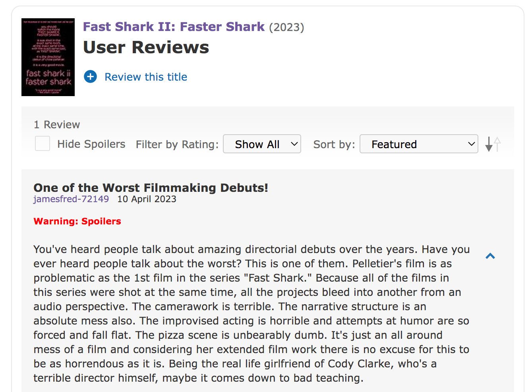532x392 pixels.
Task: Open the One of the Worst Filmmaking Debuts! review
Action: tap(151, 187)
